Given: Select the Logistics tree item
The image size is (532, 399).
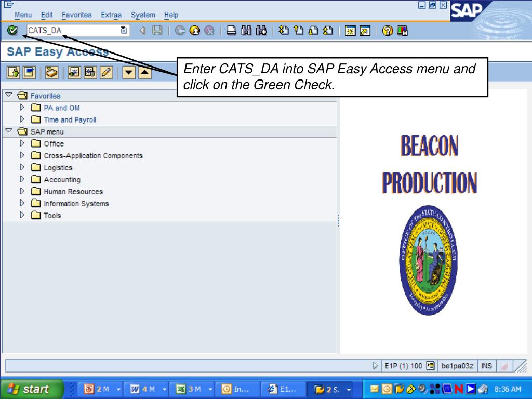Looking at the screenshot, I should pos(58,168).
